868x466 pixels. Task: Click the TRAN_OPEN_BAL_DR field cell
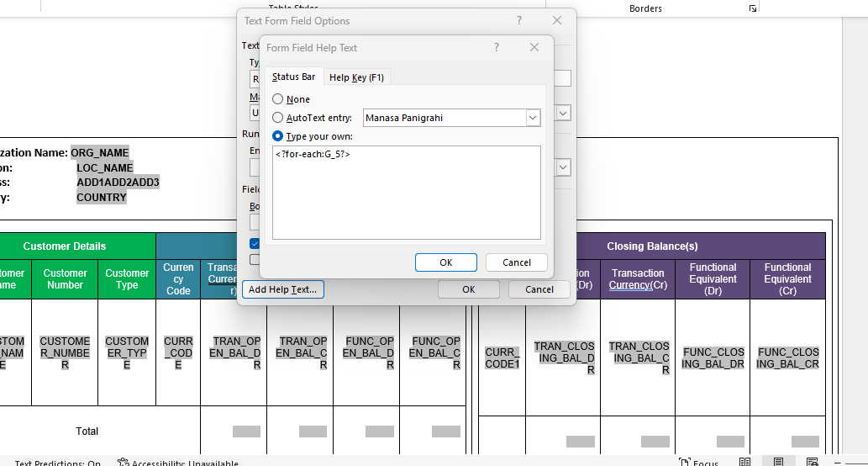click(234, 352)
